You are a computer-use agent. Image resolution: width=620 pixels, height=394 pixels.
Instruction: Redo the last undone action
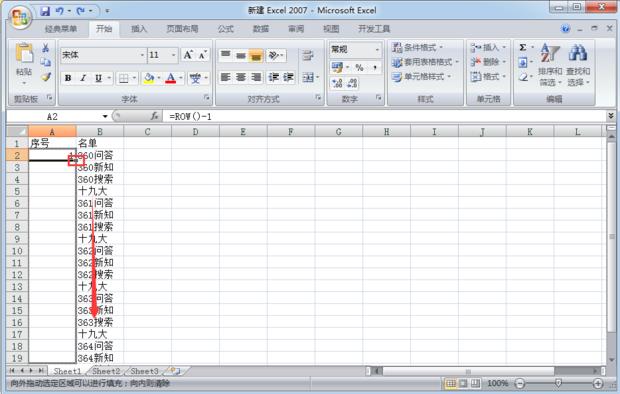(x=81, y=11)
